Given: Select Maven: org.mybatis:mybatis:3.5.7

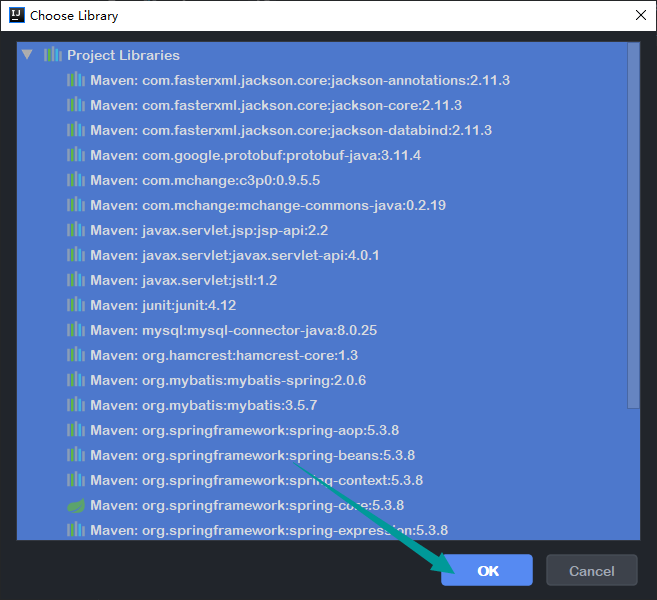Looking at the screenshot, I should [204, 406].
